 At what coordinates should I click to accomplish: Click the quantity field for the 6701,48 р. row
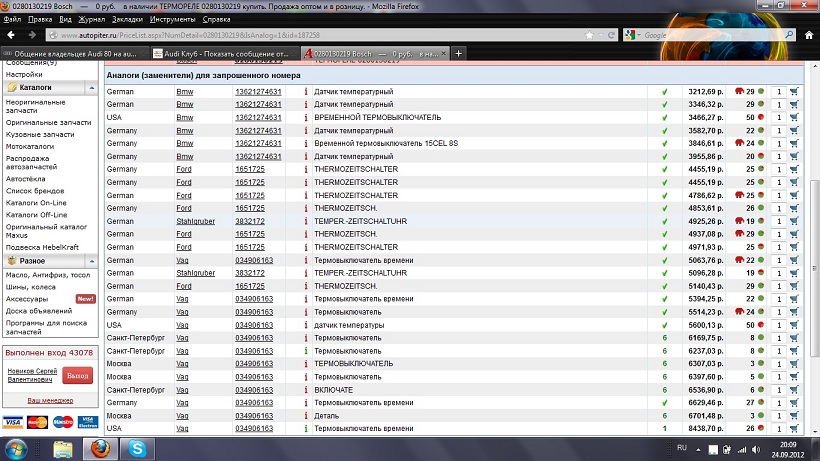[779, 416]
